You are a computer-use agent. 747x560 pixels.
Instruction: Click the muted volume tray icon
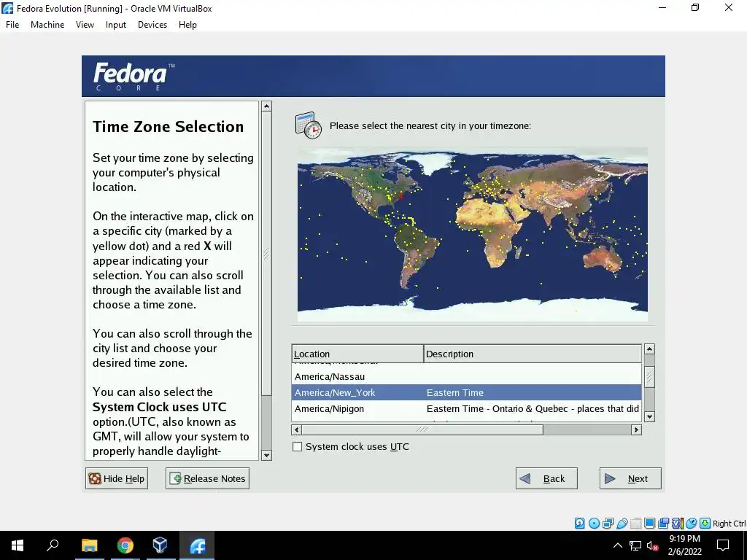tap(652, 545)
